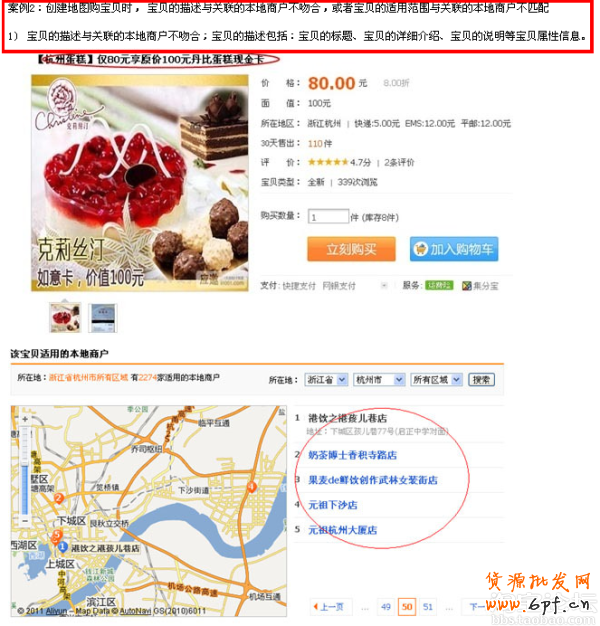The image size is (600, 626).
Task: Open the 奶茶博士香积寺路店 merchant link
Action: click(x=352, y=455)
